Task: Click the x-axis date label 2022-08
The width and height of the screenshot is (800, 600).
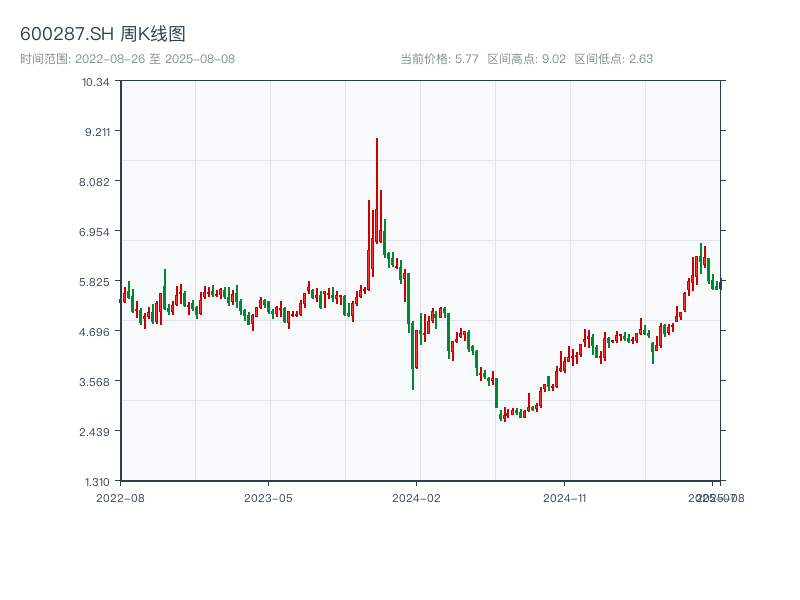Action: pos(120,498)
